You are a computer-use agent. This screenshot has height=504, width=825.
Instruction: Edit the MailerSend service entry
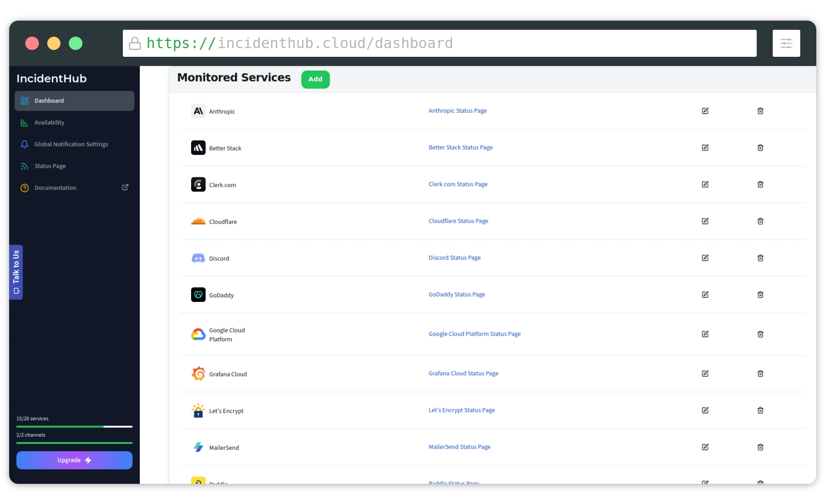coord(705,447)
